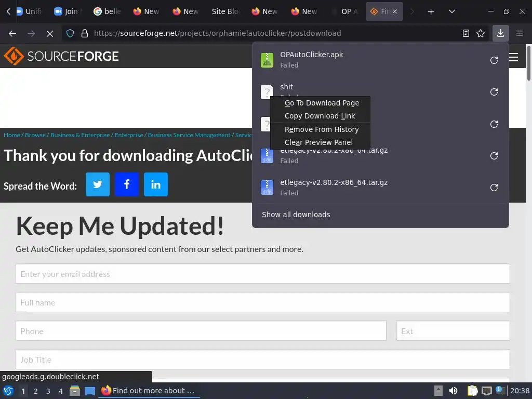Share on Twitter
The image size is (532, 399).
pos(98,184)
